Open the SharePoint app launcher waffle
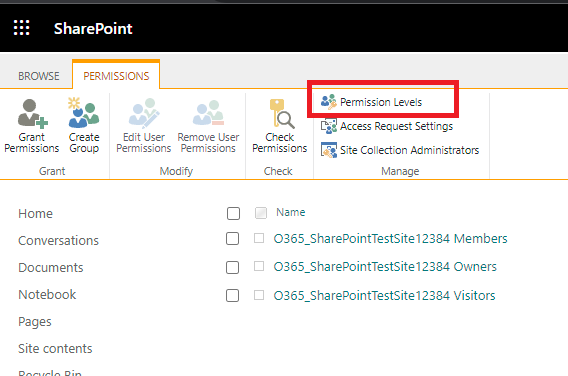 pyautogui.click(x=21, y=28)
